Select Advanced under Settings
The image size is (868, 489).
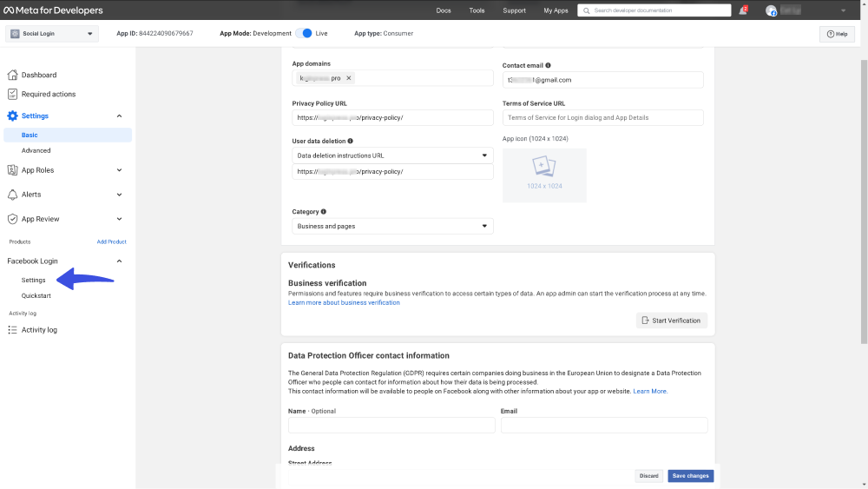click(36, 150)
